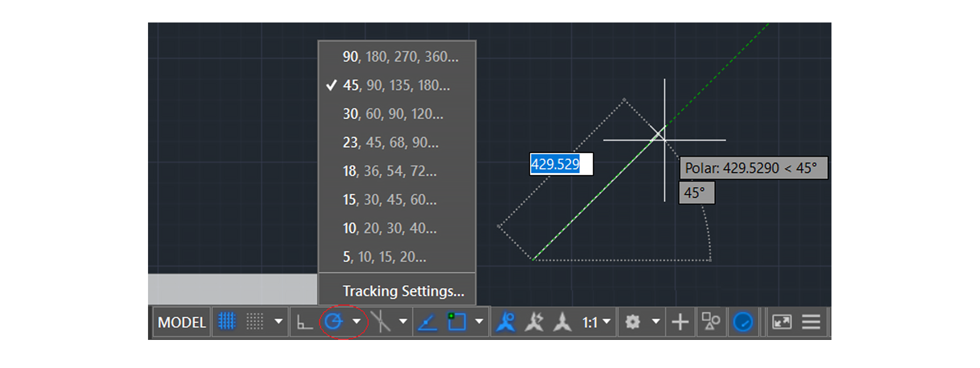Click the annotation scale sync icon

click(x=562, y=322)
